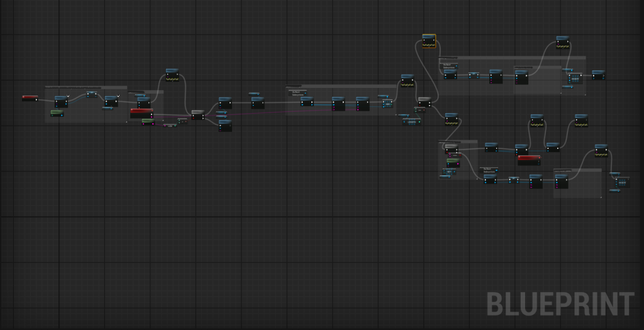Click the BLUEPRINT watermark text
Viewport: 644px width, 330px height.
click(x=560, y=304)
